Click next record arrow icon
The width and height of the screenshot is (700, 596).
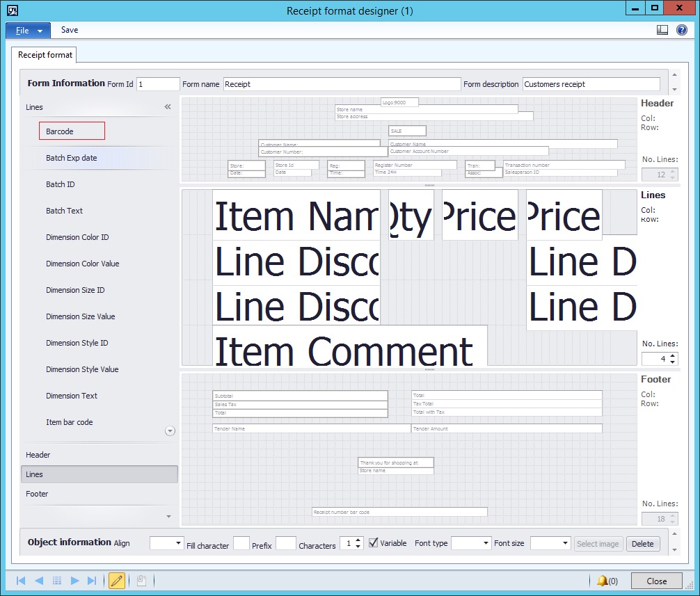pos(74,581)
